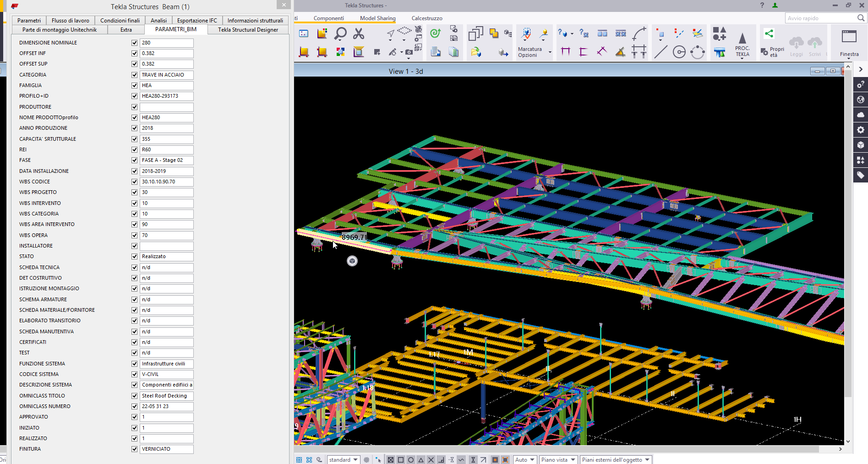Select the copy objects icon

[x=475, y=33]
